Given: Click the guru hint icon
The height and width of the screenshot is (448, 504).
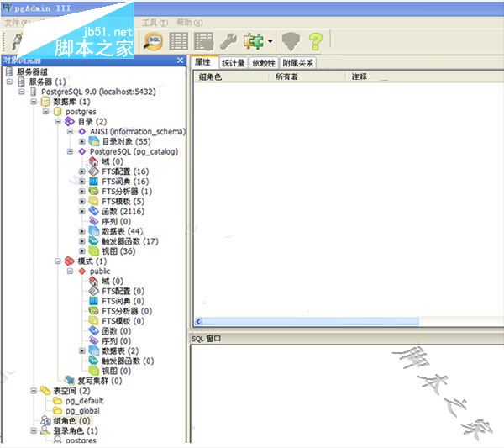Looking at the screenshot, I should pyautogui.click(x=291, y=41).
